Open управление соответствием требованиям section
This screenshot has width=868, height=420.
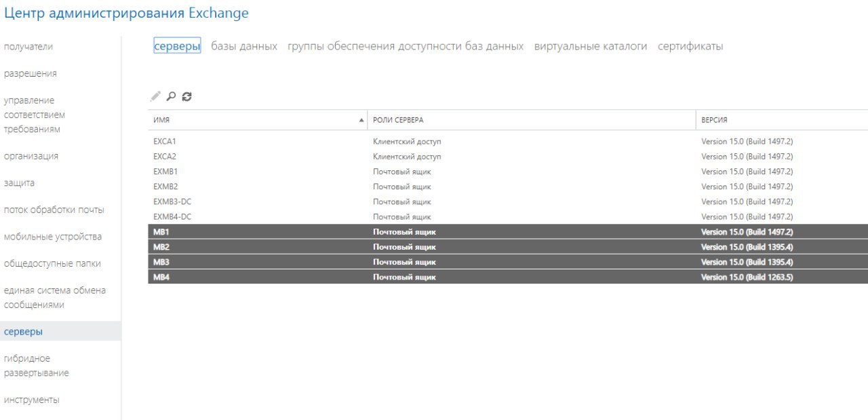click(35, 115)
